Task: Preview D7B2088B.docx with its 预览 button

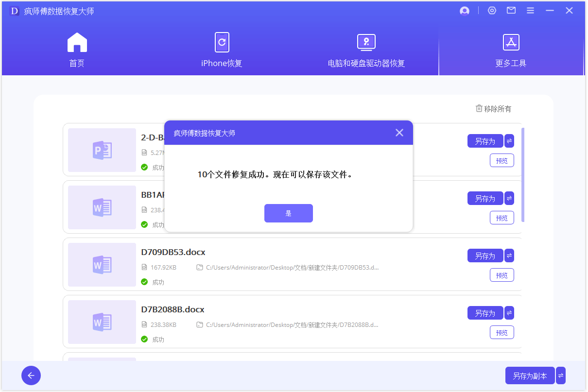Action: click(x=502, y=333)
